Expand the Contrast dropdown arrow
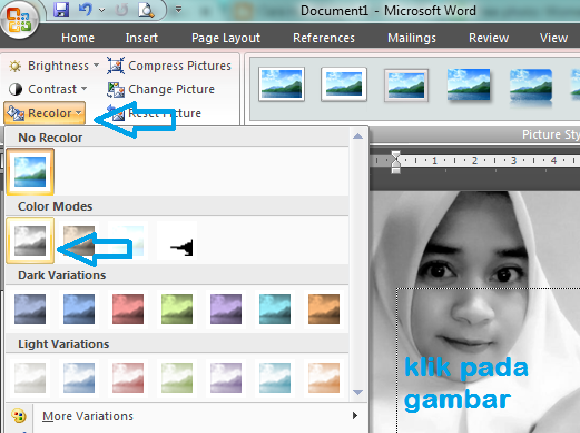The height and width of the screenshot is (433, 580). tap(84, 89)
